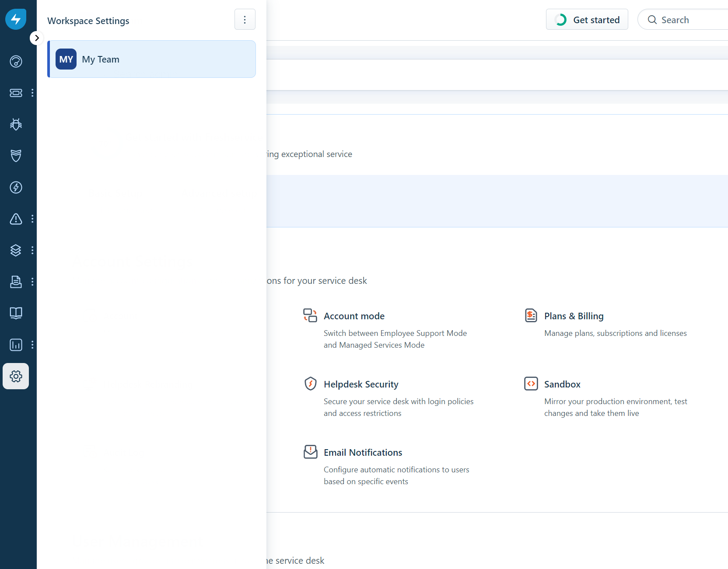Viewport: 728px width, 569px height.
Task: Click the Get started progress ring
Action: coord(560,20)
